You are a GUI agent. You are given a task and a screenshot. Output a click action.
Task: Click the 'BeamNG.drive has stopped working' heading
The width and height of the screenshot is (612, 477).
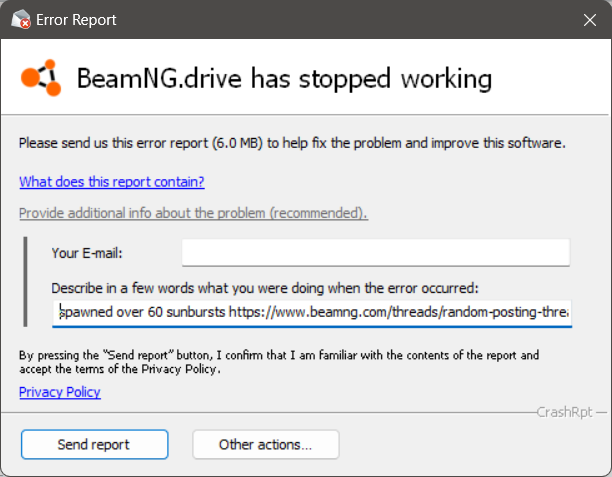point(284,78)
